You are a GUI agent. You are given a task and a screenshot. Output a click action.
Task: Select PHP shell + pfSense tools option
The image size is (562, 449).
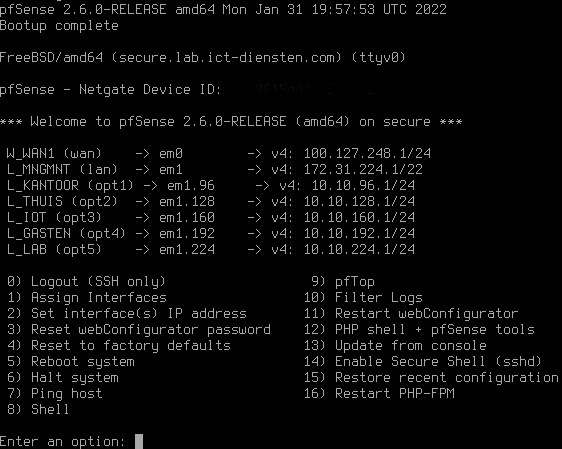419,330
